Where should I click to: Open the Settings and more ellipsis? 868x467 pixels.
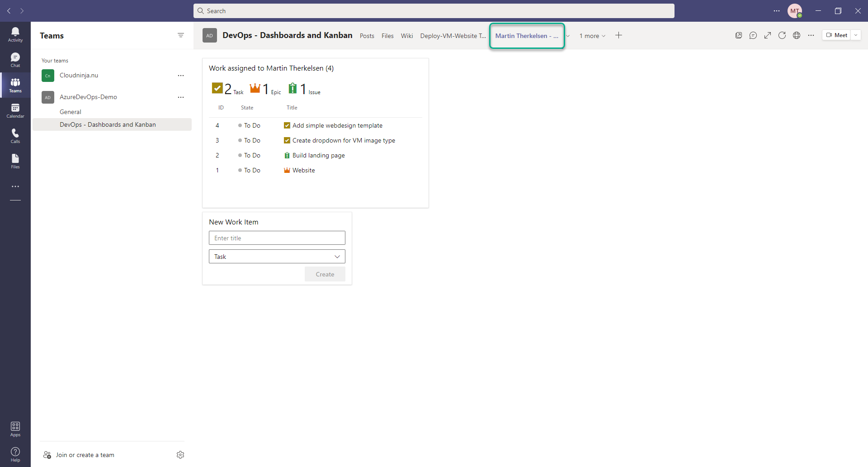click(777, 11)
